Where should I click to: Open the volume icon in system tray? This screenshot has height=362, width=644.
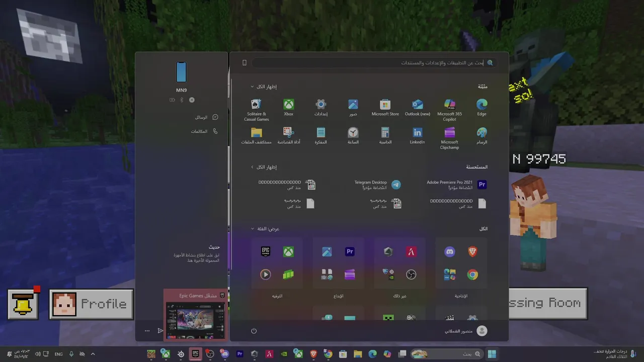(x=38, y=354)
